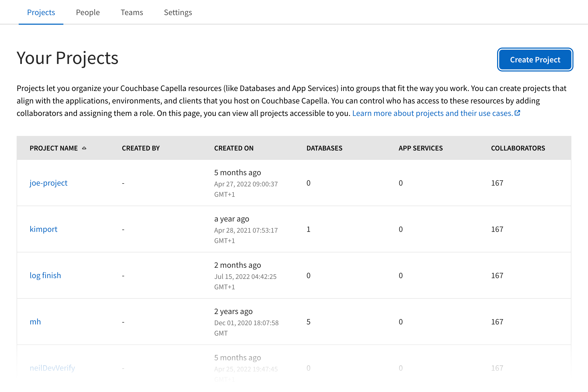
Task: Click the sort arrow on Project Name column
Action: (x=84, y=148)
